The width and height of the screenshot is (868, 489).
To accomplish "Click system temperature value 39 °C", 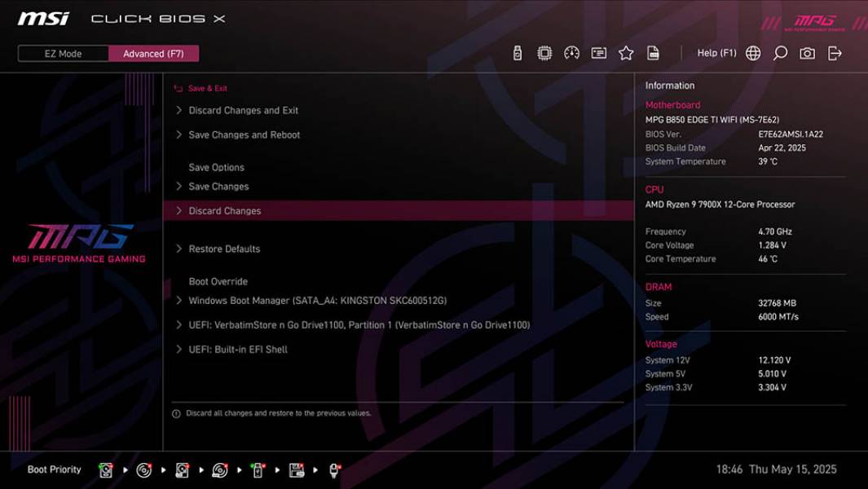I will (768, 161).
